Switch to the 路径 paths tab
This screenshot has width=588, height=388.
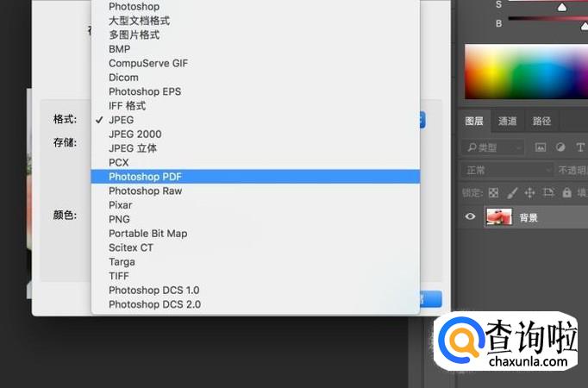coord(542,121)
